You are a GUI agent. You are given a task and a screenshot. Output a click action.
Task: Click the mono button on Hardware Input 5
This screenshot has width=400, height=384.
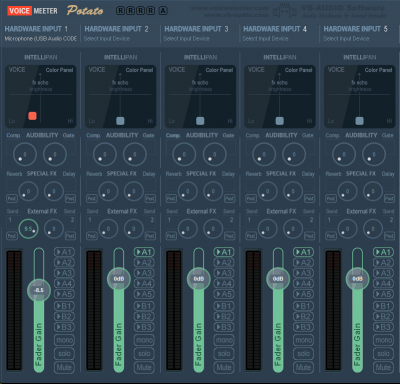[x=383, y=340]
